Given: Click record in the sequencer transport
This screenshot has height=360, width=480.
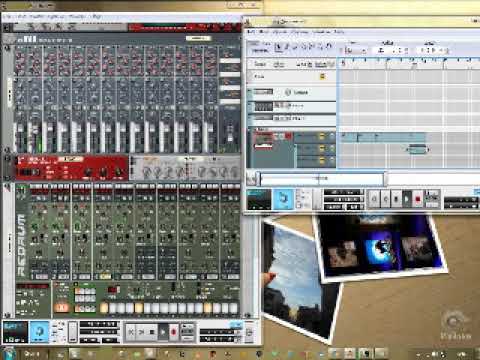Looking at the screenshot, I should 417,199.
